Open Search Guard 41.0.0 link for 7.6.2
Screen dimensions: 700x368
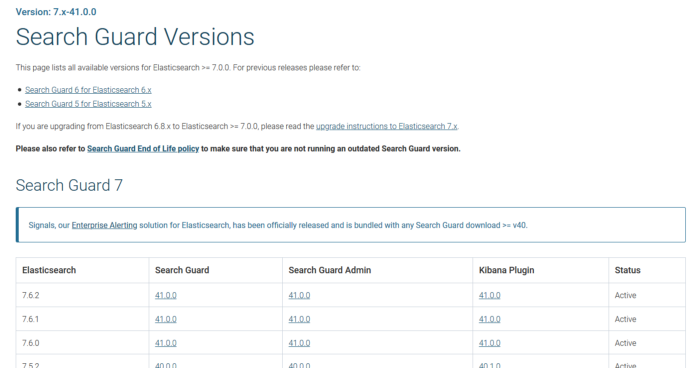[166, 295]
